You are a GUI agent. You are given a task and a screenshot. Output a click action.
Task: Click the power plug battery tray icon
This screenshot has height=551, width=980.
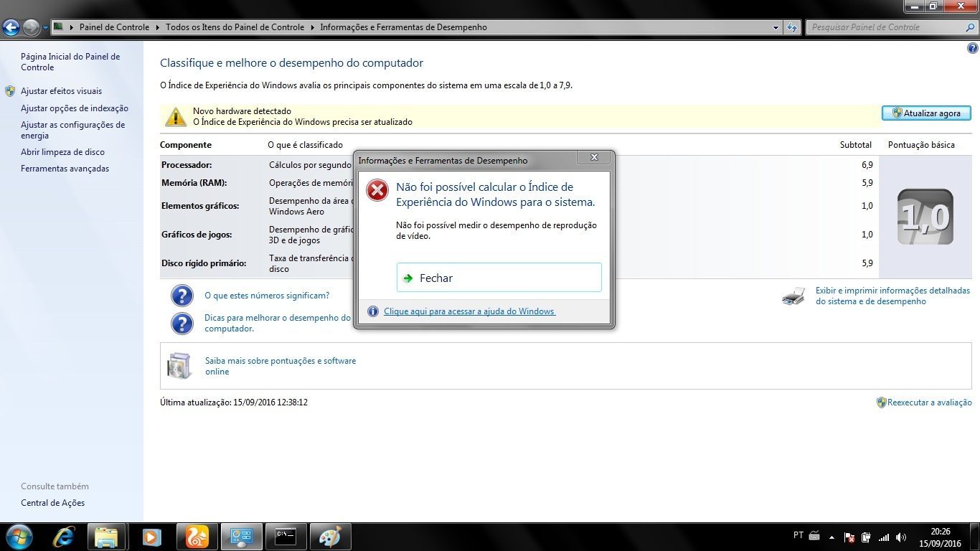point(867,537)
